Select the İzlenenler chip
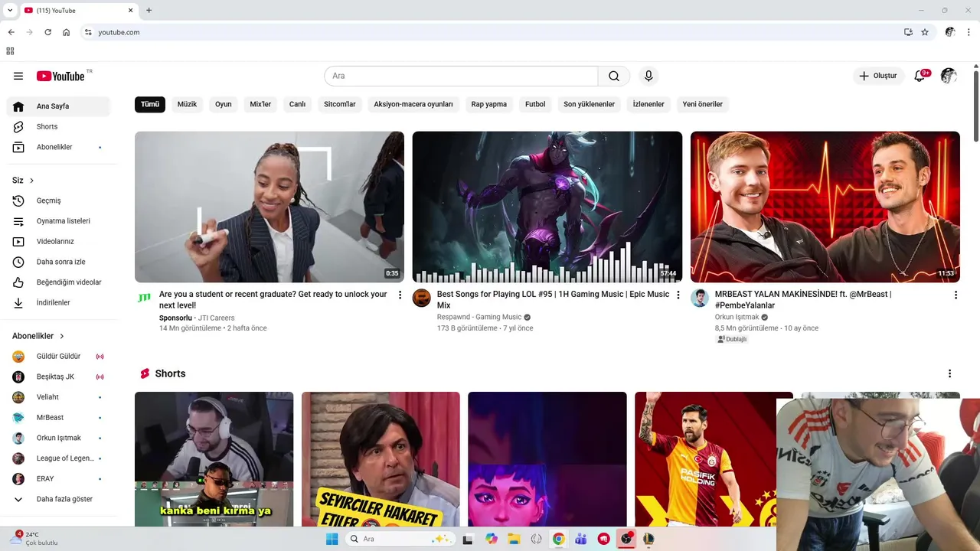 click(x=648, y=104)
